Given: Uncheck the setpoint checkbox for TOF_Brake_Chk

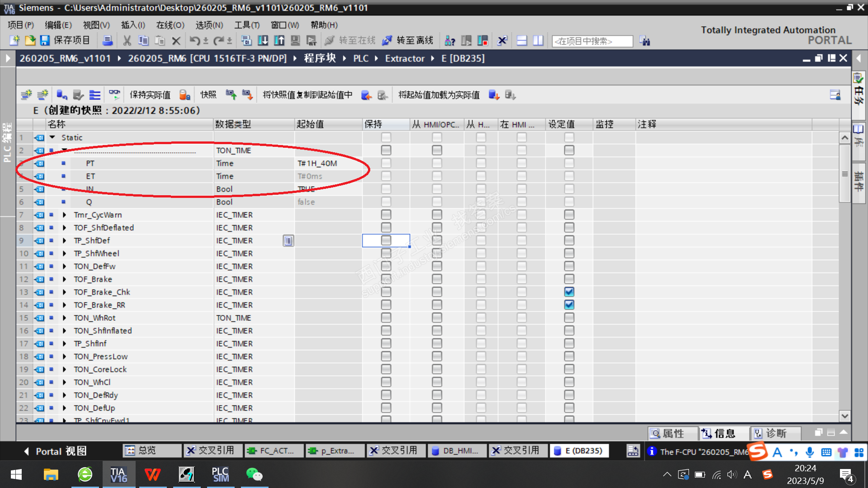Looking at the screenshot, I should (569, 292).
